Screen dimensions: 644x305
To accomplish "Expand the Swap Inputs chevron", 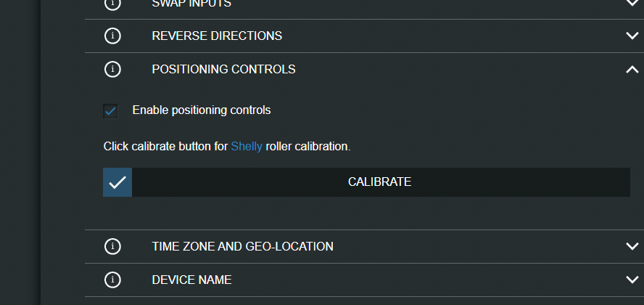I will tap(632, 3).
